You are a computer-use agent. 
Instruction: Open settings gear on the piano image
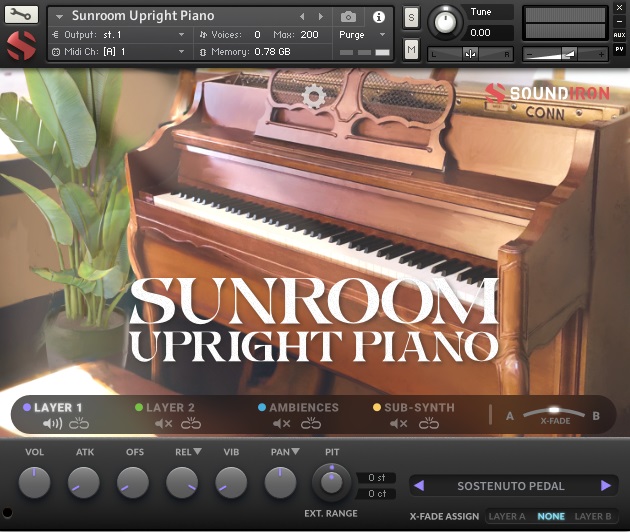pos(313,97)
